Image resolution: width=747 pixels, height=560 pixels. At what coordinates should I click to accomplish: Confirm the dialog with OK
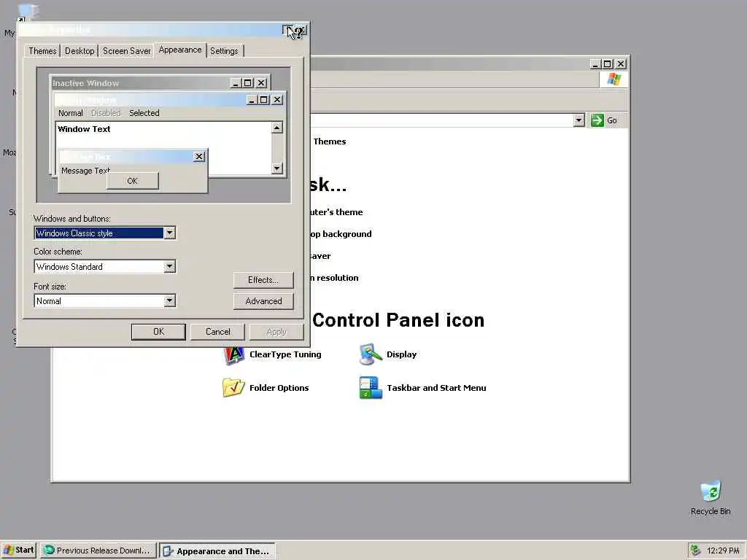coord(158,332)
